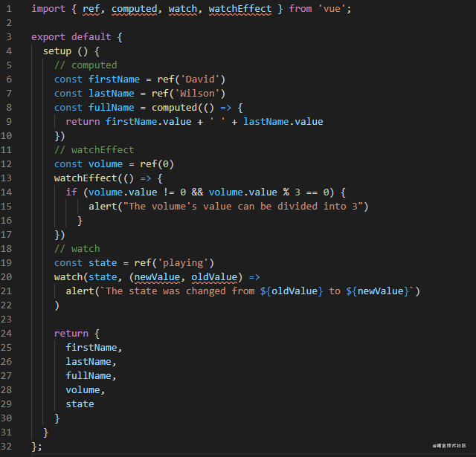The image size is (476, 457).
Task: Click 'fullName' declaration on line 8
Action: pyautogui.click(x=112, y=107)
